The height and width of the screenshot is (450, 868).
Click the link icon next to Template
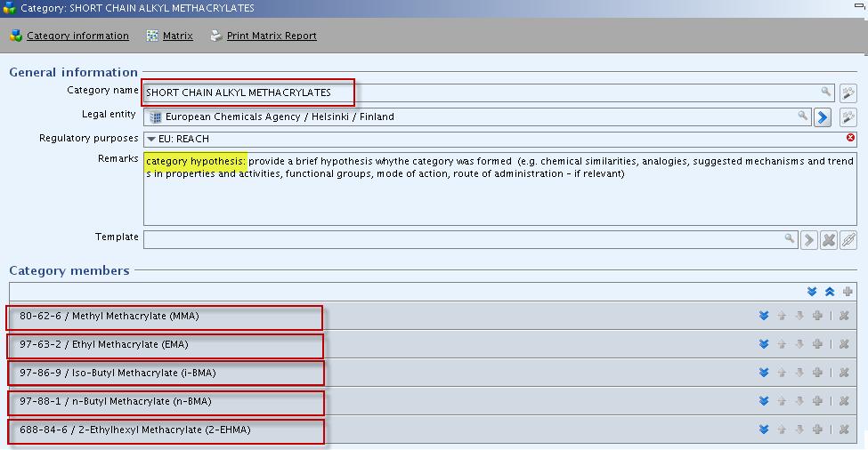coord(848,240)
